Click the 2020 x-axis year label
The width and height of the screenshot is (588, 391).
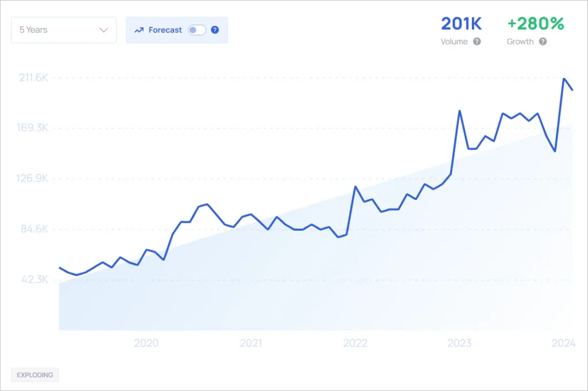point(146,343)
